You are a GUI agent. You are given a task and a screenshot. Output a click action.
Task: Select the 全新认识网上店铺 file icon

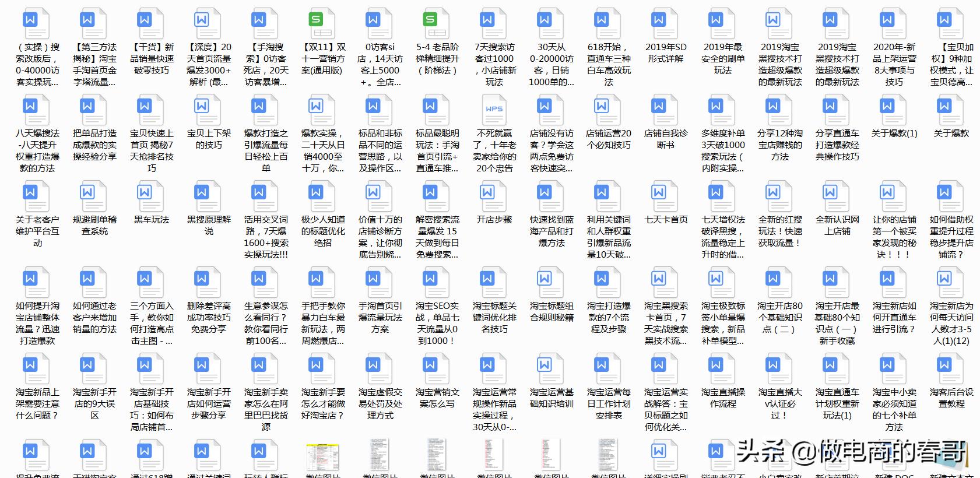837,197
